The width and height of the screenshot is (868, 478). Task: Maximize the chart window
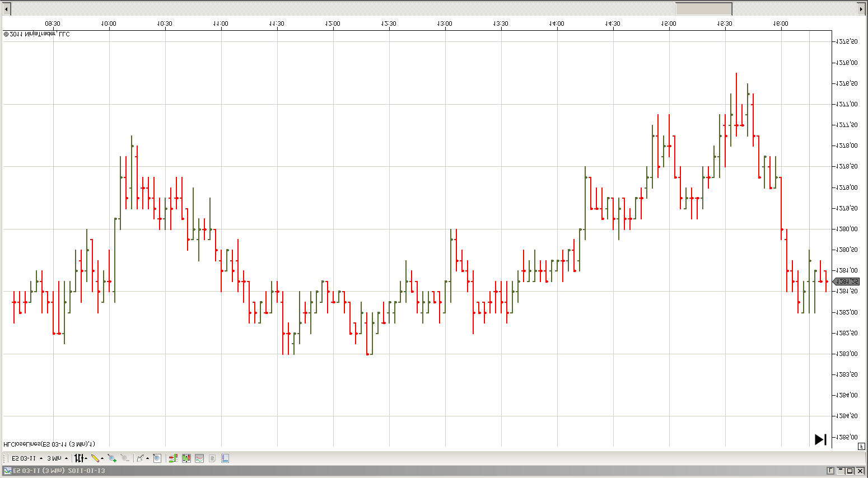tap(850, 471)
